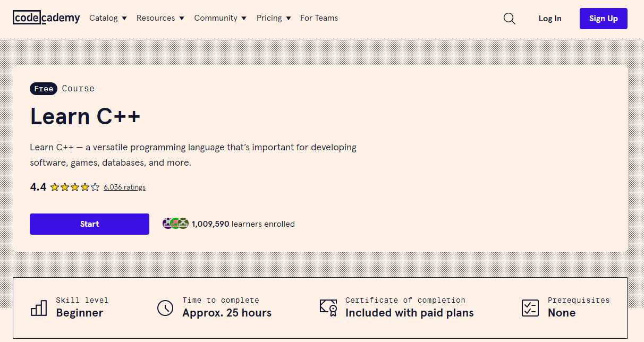Open the 6,036 ratings link
The width and height of the screenshot is (644, 342).
[124, 187]
